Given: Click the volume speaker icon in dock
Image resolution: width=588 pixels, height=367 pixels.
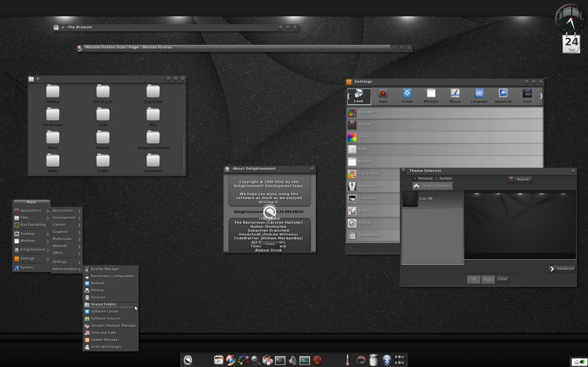Looking at the screenshot, I should click(x=292, y=360).
